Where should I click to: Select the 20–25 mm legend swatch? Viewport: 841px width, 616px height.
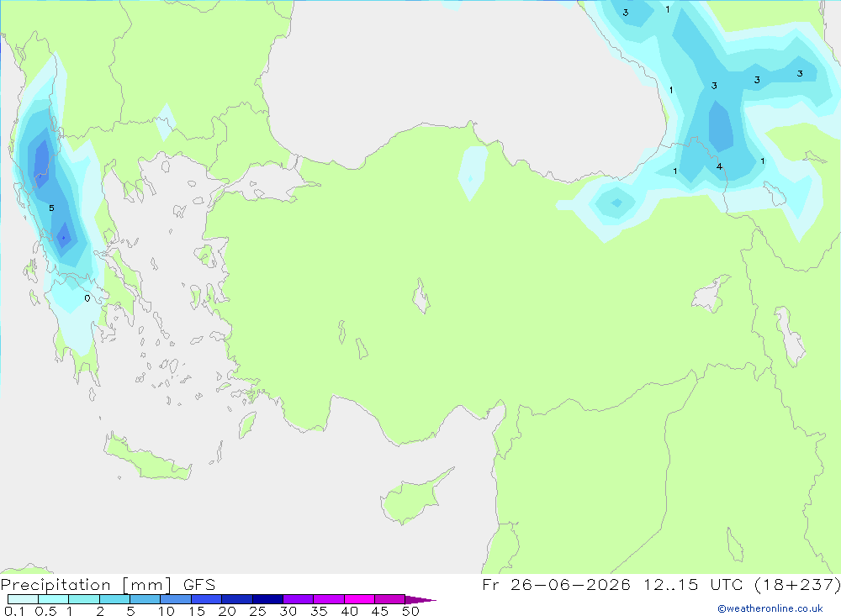coord(236,599)
